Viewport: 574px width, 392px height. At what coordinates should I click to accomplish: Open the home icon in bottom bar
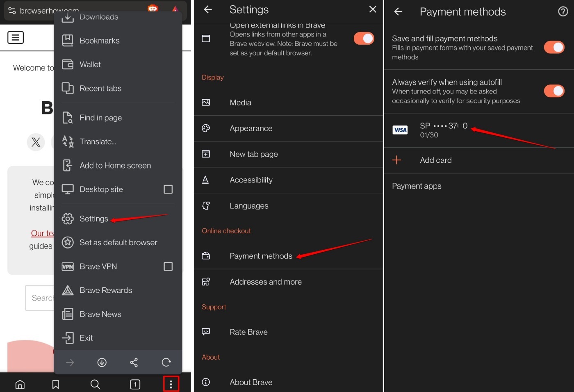(x=20, y=384)
